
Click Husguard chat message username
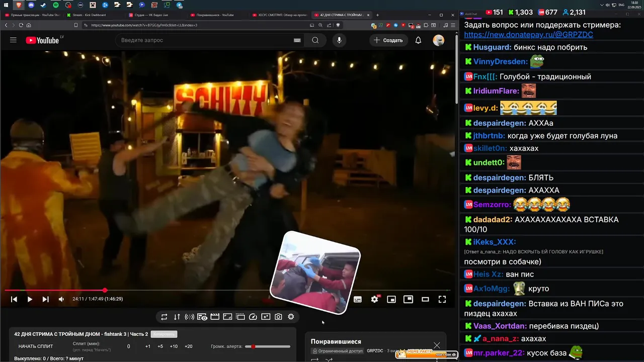pos(492,47)
